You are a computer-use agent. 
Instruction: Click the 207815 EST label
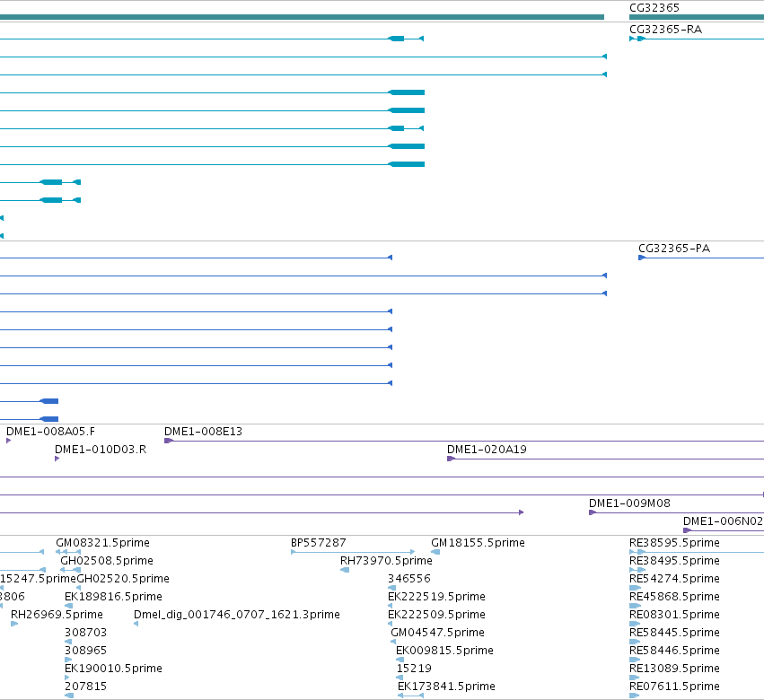tap(86, 687)
